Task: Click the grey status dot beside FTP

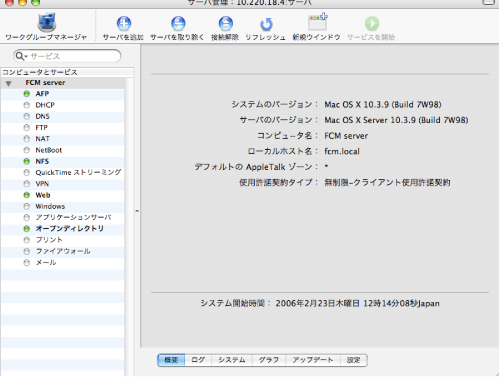Action: [x=27, y=127]
